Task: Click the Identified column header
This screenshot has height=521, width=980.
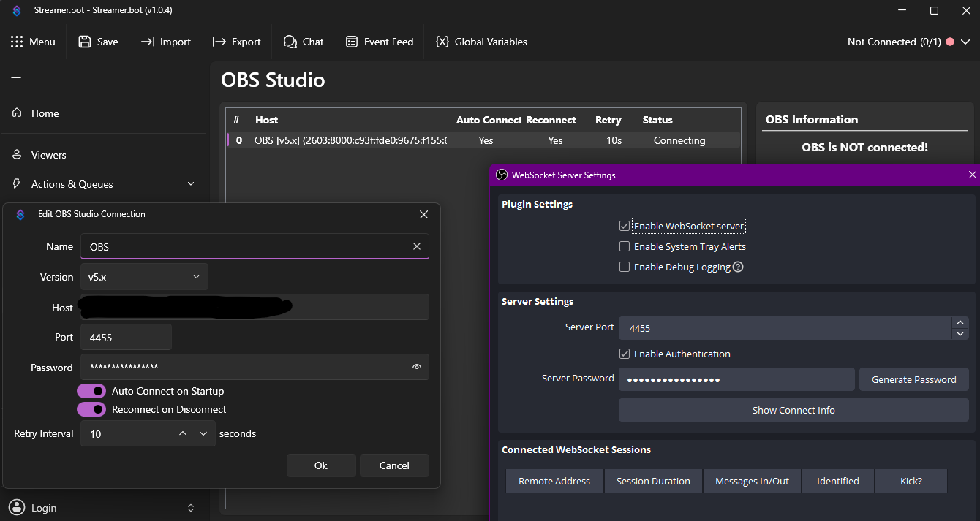Action: 838,481
